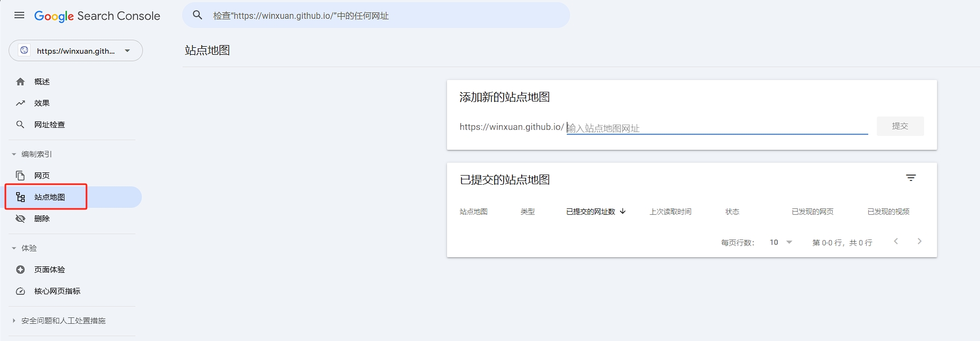Sort by 已提交的网址数 column

click(x=590, y=212)
